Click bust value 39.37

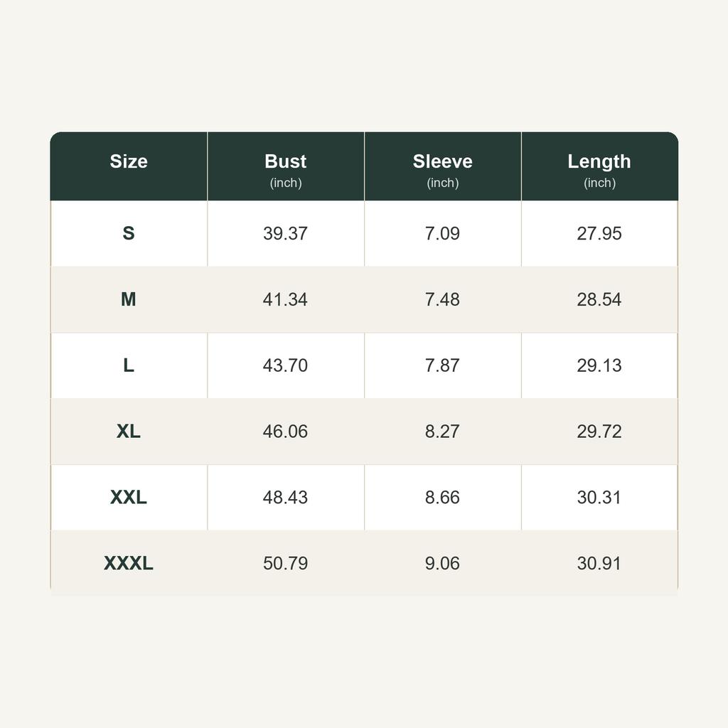pyautogui.click(x=286, y=233)
